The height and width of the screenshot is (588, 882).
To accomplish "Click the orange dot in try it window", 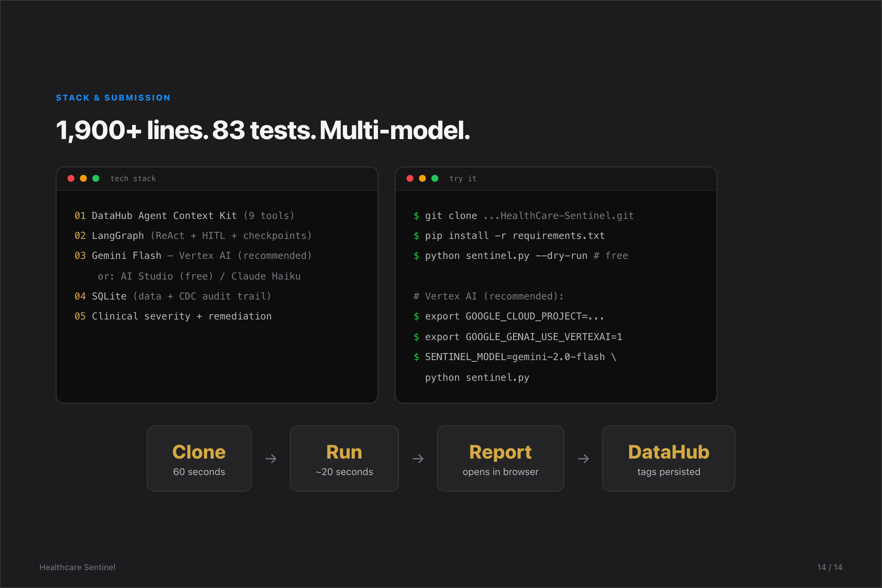I will tap(422, 178).
